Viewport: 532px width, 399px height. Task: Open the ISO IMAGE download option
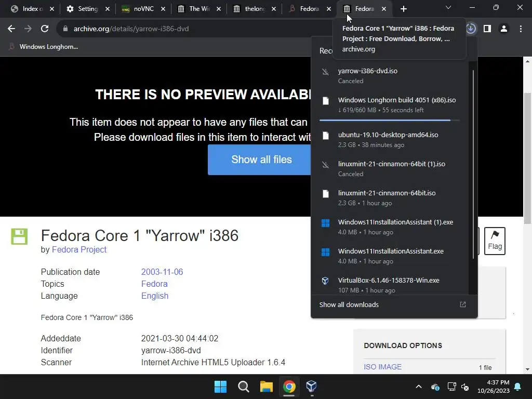pyautogui.click(x=382, y=367)
